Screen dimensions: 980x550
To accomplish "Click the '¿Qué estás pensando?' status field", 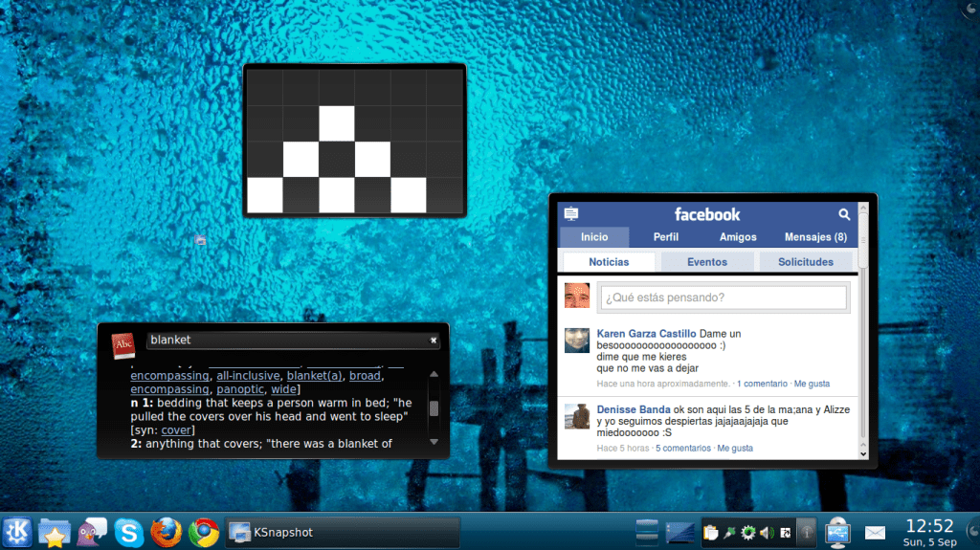I will (723, 297).
